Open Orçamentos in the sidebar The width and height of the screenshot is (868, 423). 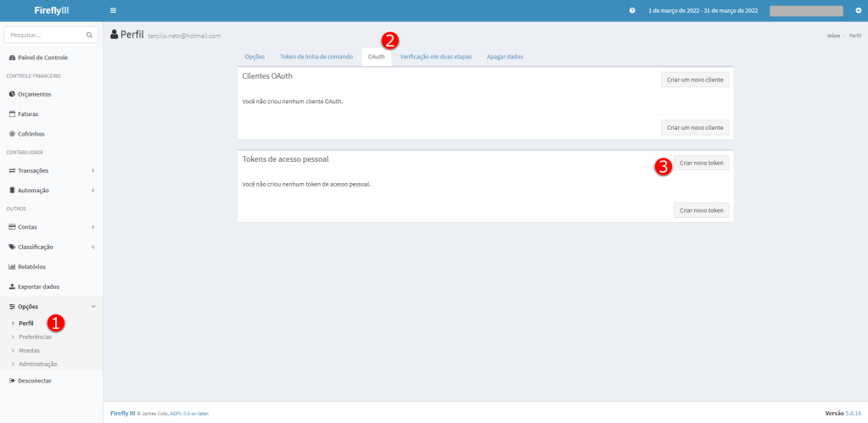(34, 94)
